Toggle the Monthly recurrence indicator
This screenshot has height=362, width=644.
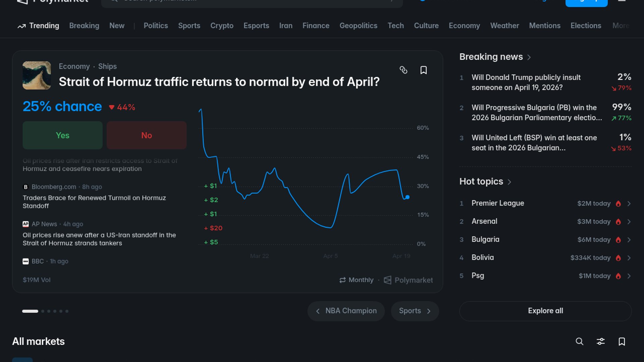[356, 280]
